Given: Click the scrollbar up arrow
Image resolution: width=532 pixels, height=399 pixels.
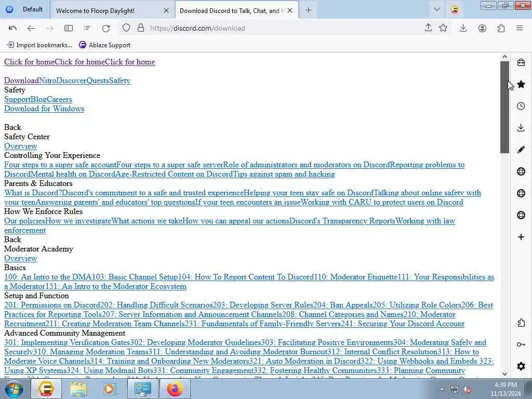Looking at the screenshot, I should [504, 57].
